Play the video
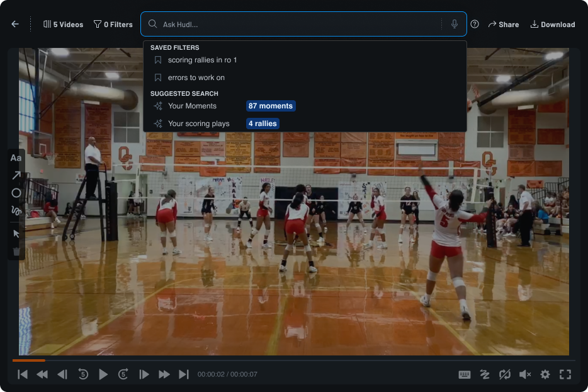The image size is (588, 392). 103,374
